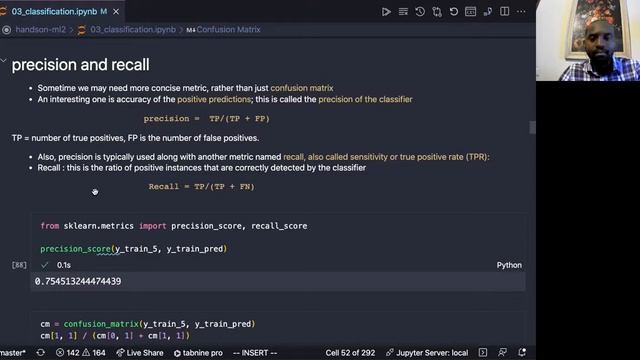Click the webcam video thumbnail
The width and height of the screenshot is (640, 360).
588,40
